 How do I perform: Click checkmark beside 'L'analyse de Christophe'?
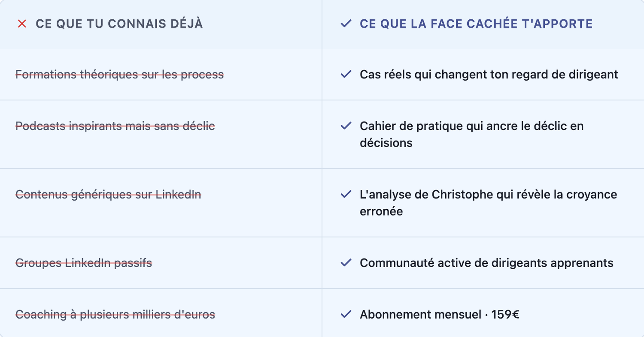346,195
